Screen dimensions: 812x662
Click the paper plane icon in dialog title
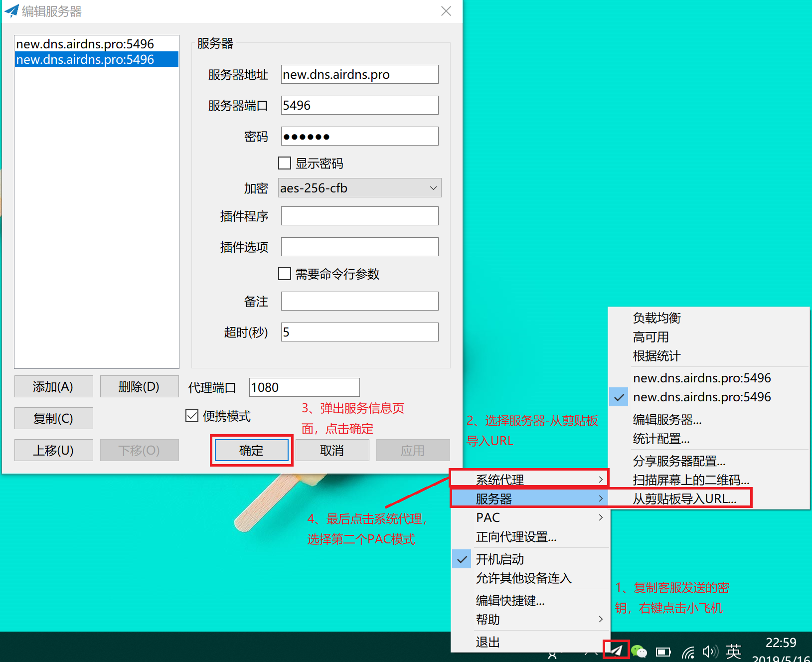(x=11, y=11)
